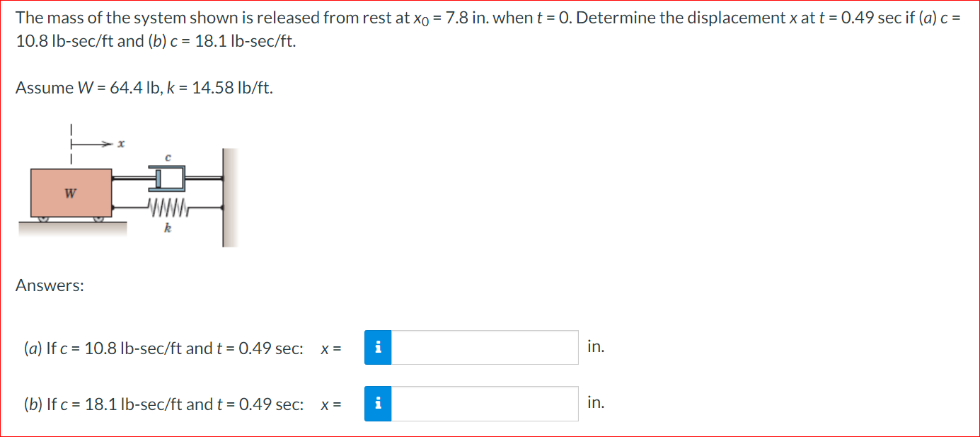Click the blue info icon beside answer (a)

click(379, 347)
